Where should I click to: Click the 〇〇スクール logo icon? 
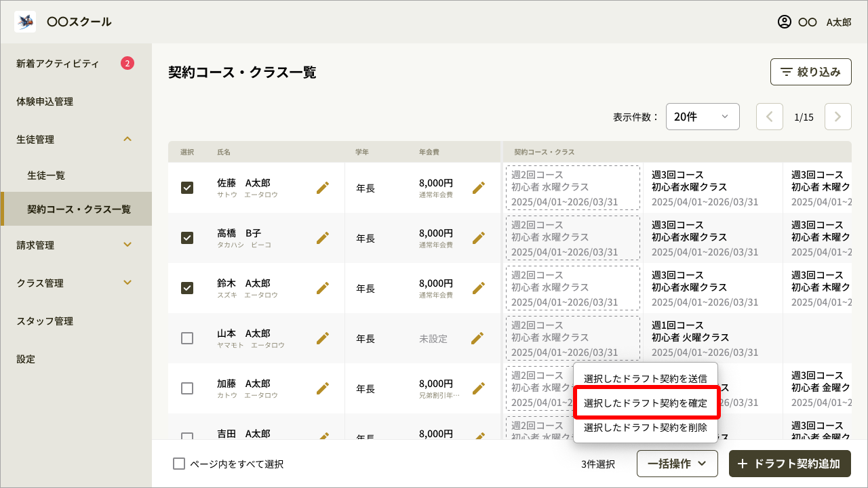coord(24,21)
